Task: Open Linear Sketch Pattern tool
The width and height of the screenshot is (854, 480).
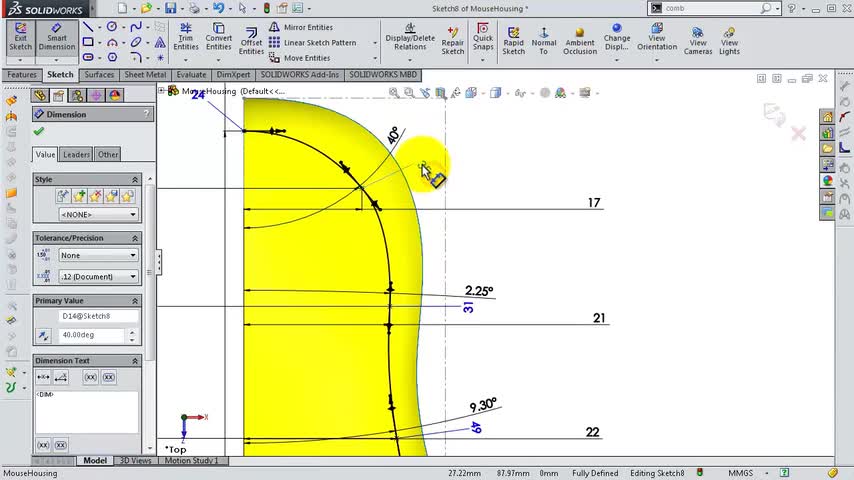Action: pyautogui.click(x=313, y=42)
